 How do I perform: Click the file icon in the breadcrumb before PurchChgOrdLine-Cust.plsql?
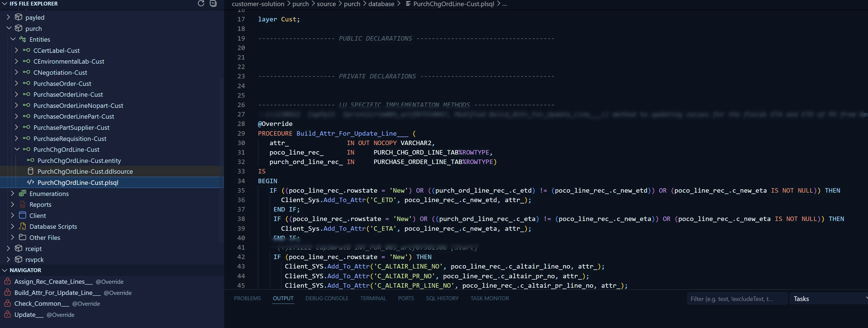[x=408, y=4]
